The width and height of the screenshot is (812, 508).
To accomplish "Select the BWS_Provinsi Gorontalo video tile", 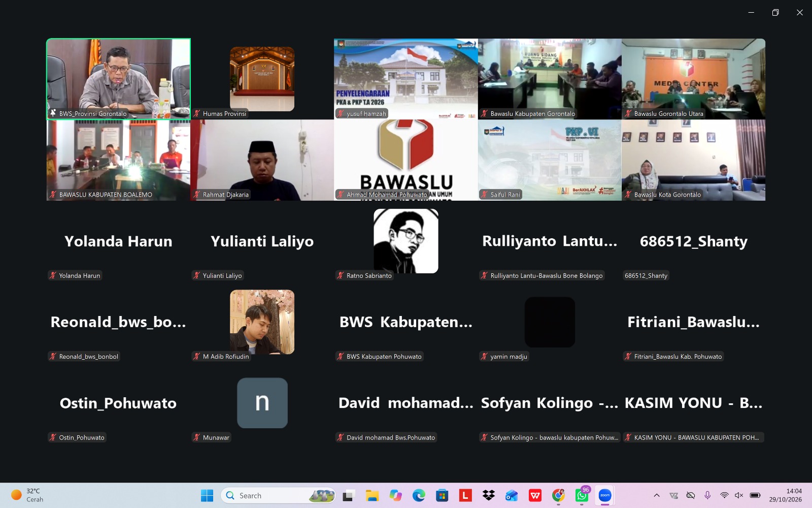I will (x=119, y=79).
